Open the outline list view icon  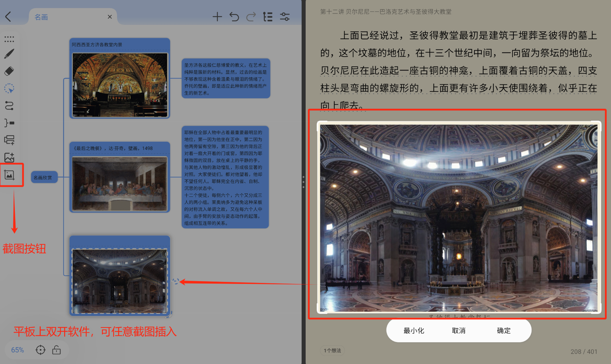268,17
